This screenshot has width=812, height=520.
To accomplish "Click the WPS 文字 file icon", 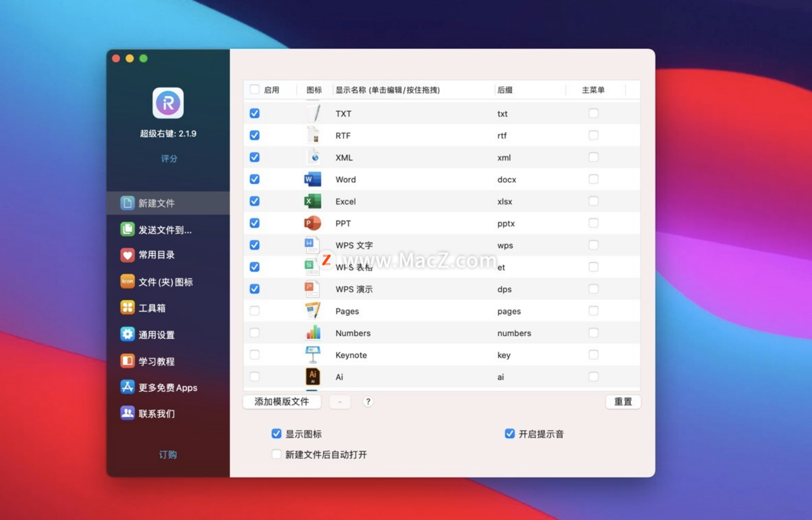I will pyautogui.click(x=312, y=245).
